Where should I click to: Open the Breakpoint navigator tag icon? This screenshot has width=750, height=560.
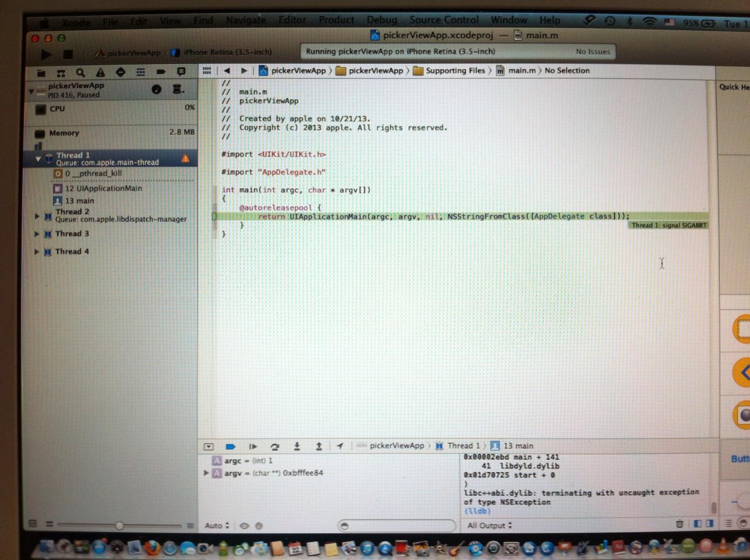click(x=161, y=72)
